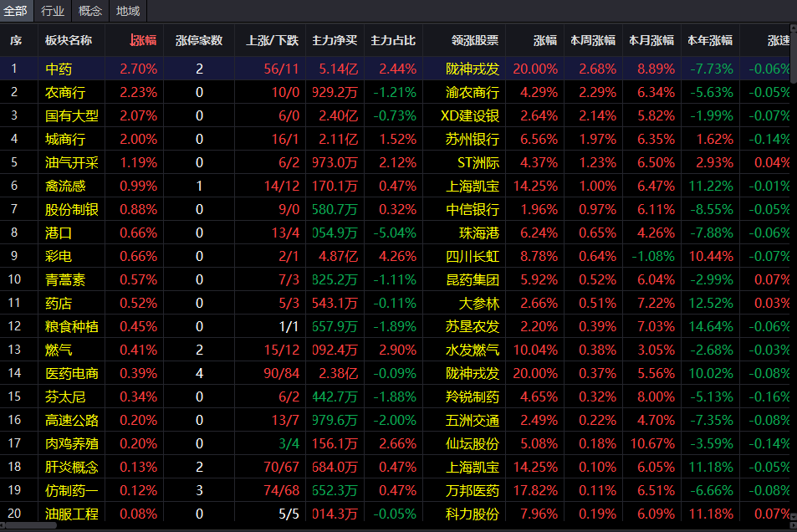The width and height of the screenshot is (797, 532).
Task: Click leading stock 苏垦农发
Action: coord(473,326)
